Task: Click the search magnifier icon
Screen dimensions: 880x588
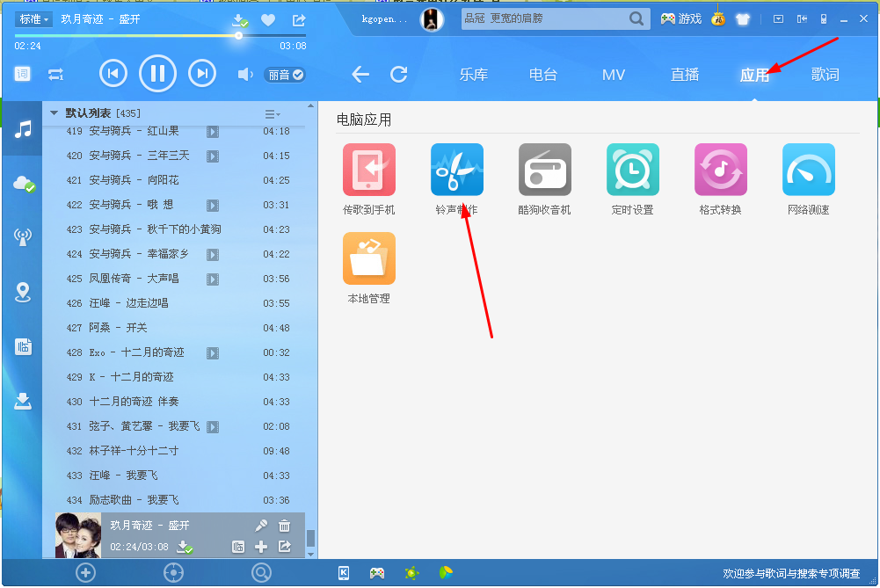Action: 636,18
